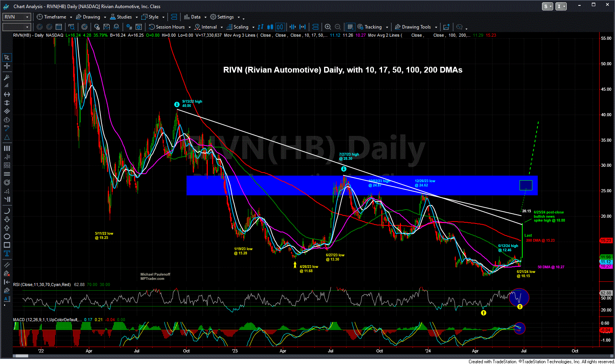Toggle decrease bar spacing button

click(292, 27)
